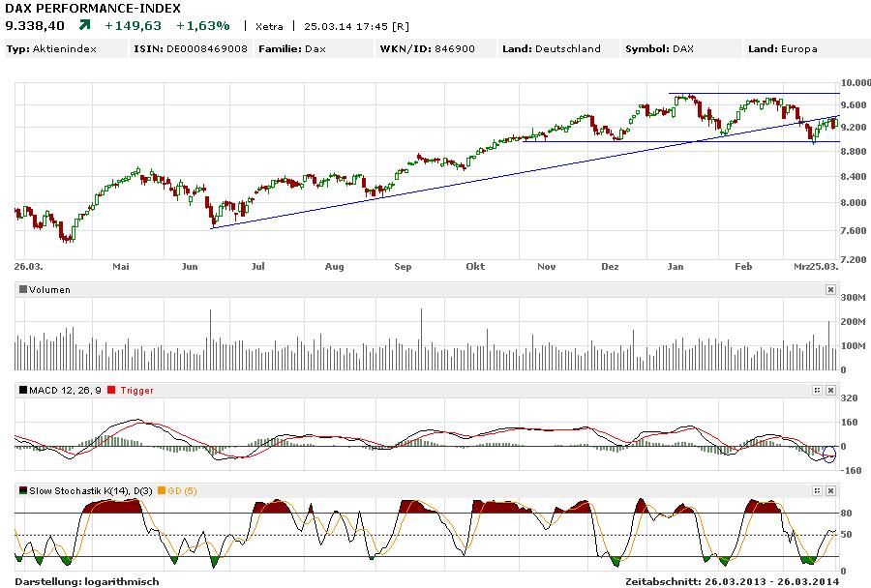
Task: Click the 300M volume axis label
Action: (x=854, y=298)
